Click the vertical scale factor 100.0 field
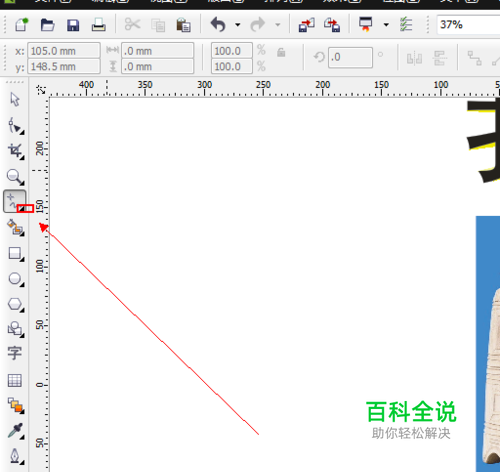The height and width of the screenshot is (472, 500). coord(232,66)
